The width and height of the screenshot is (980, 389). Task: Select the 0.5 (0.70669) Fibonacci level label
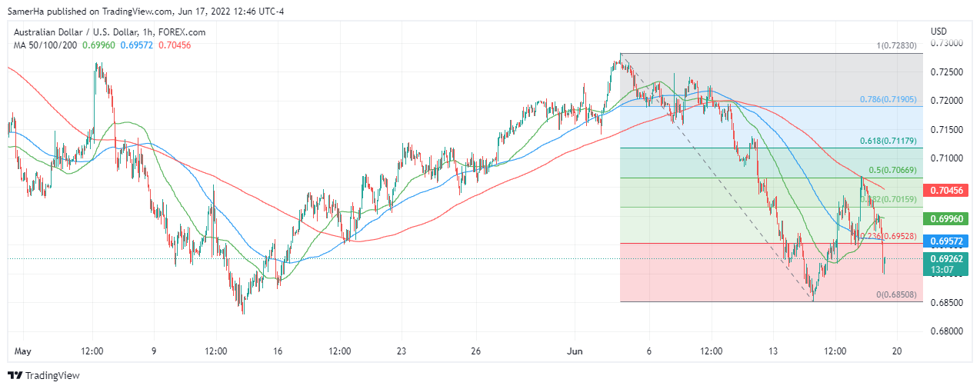[892, 171]
